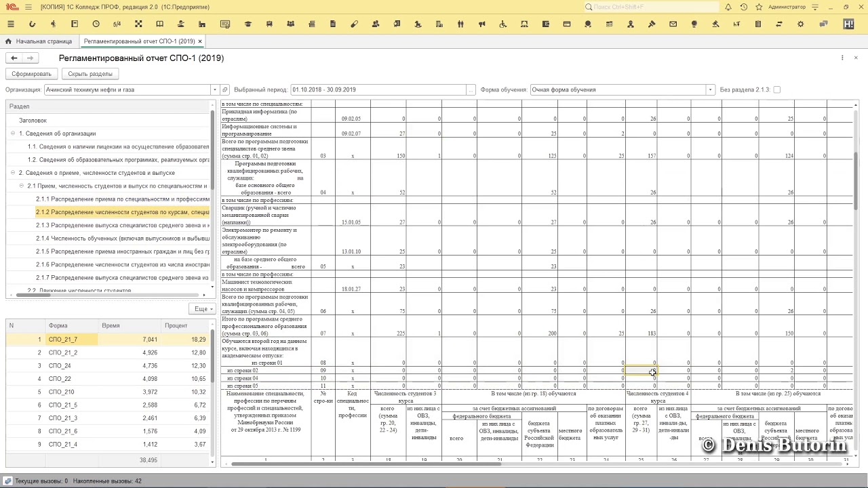This screenshot has width=868, height=488.
Task: Open the Еще dropdown menu
Action: pos(202,308)
